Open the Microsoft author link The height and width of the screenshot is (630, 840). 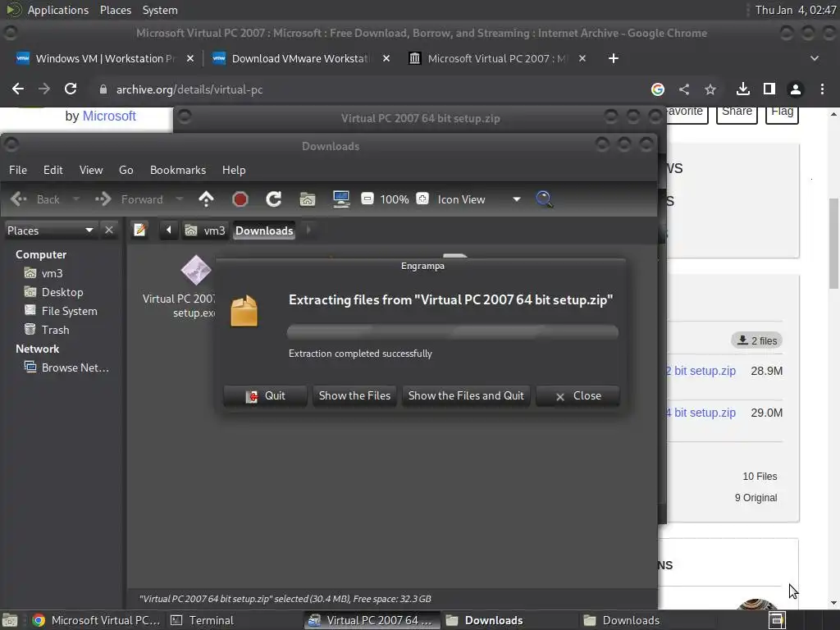click(x=109, y=116)
